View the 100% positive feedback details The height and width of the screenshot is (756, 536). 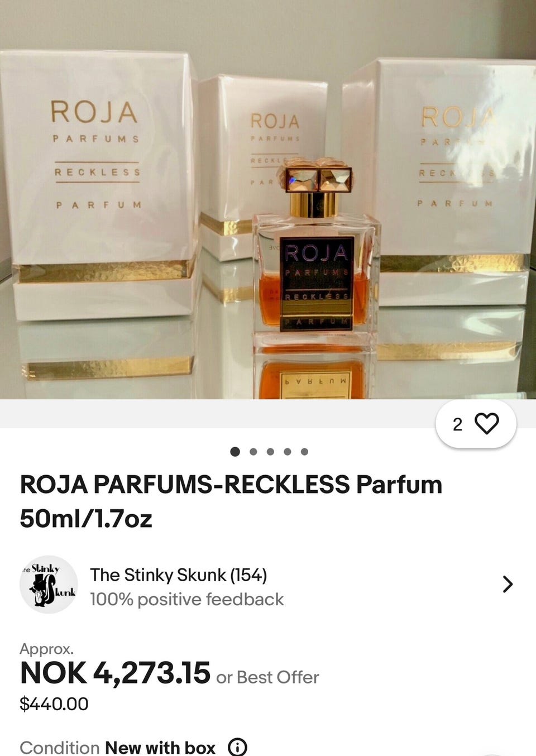pos(187,599)
